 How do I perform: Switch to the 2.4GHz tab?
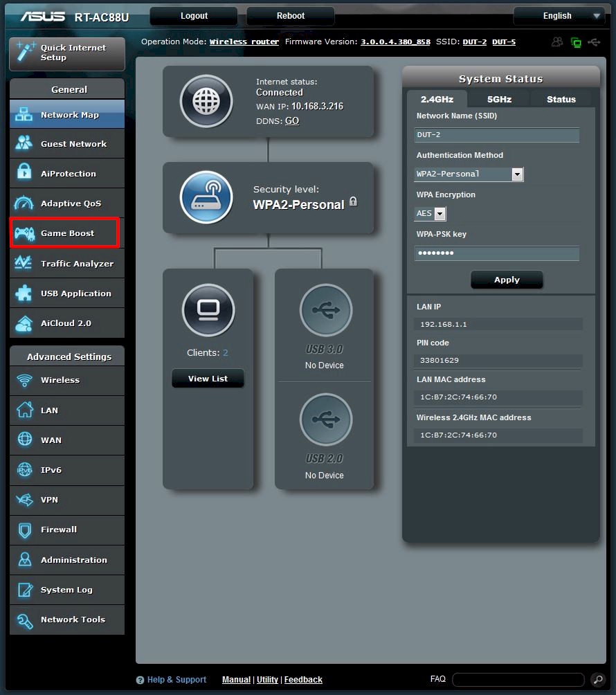(437, 99)
